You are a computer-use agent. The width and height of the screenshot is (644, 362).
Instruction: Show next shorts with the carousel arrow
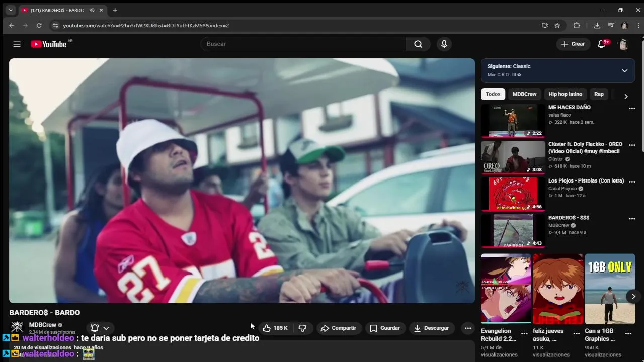(x=633, y=296)
